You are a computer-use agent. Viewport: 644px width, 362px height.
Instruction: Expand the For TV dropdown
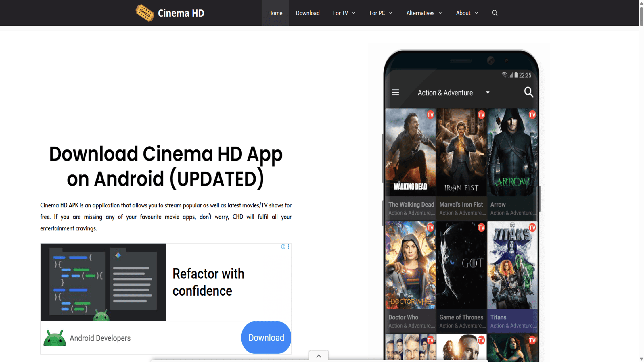click(344, 13)
